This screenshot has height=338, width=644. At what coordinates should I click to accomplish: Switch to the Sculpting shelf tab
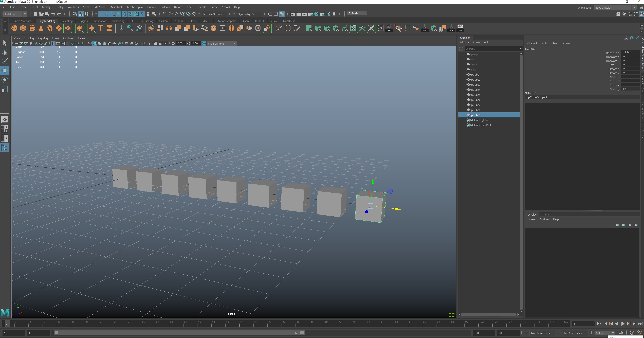tap(67, 21)
